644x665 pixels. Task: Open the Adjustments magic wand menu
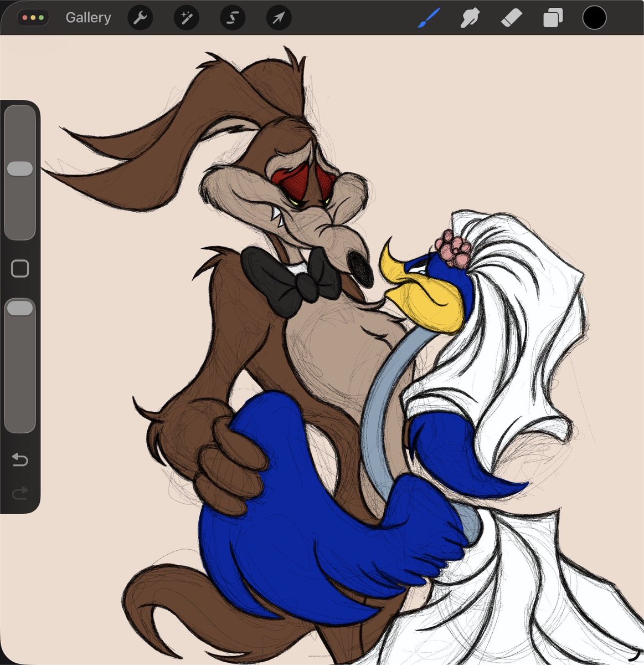187,18
